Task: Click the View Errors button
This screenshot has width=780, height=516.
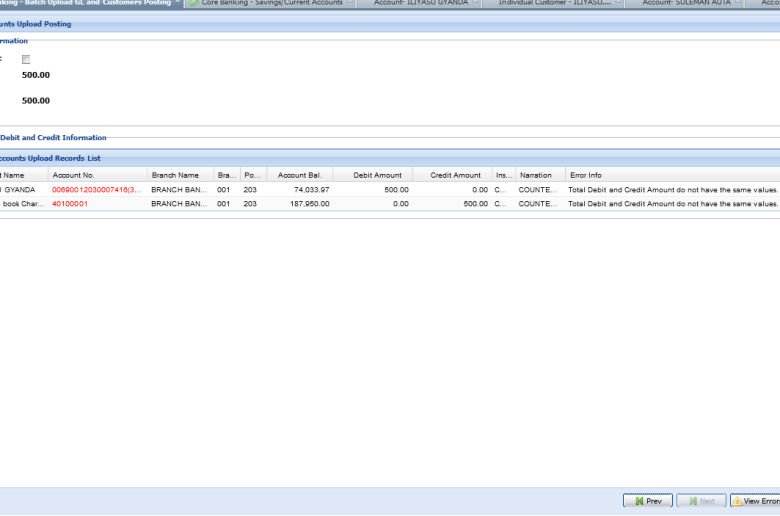Action: pos(756,500)
